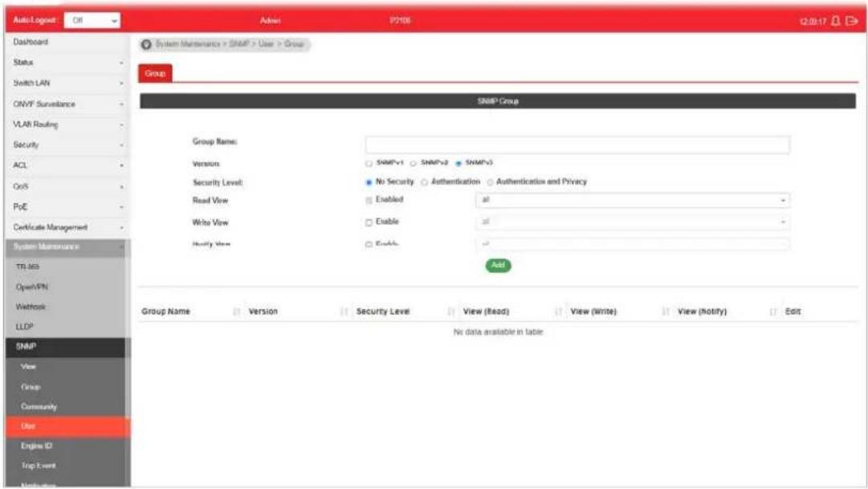This screenshot has width=868, height=489.
Task: Click into the Group Name field
Action: click(x=577, y=145)
